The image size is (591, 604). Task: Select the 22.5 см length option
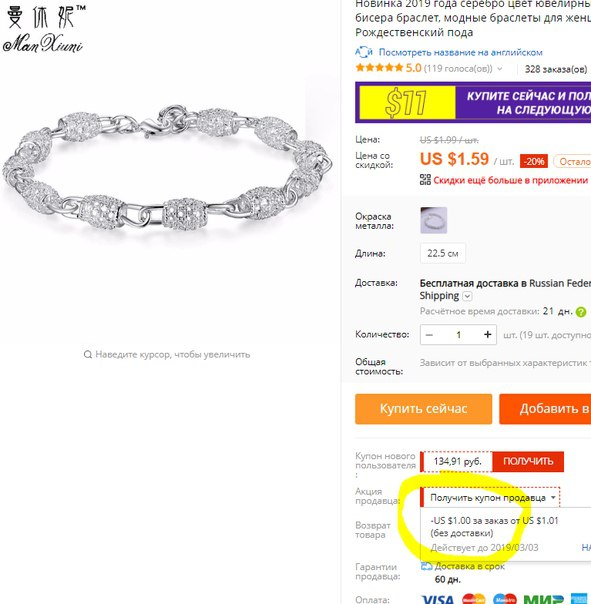click(x=442, y=253)
